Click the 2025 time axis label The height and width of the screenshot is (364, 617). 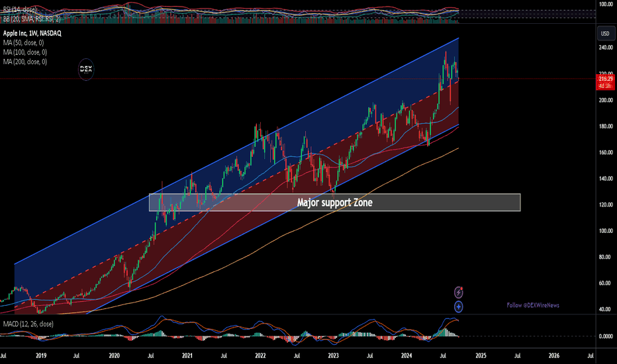[481, 356]
